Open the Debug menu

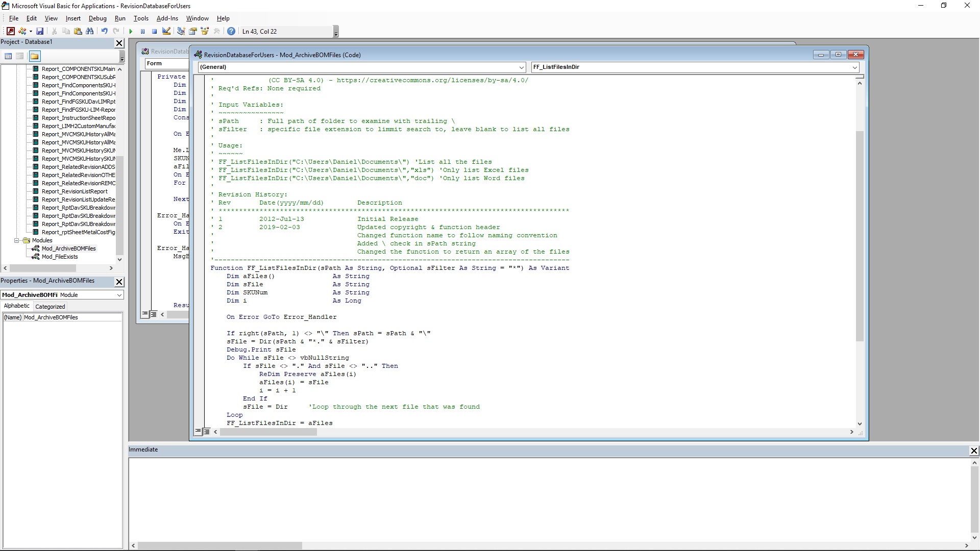click(97, 18)
